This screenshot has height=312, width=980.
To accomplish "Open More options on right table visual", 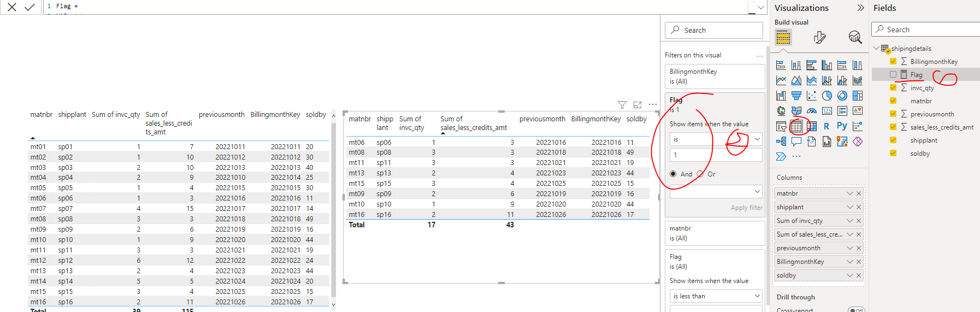I will coord(653,104).
